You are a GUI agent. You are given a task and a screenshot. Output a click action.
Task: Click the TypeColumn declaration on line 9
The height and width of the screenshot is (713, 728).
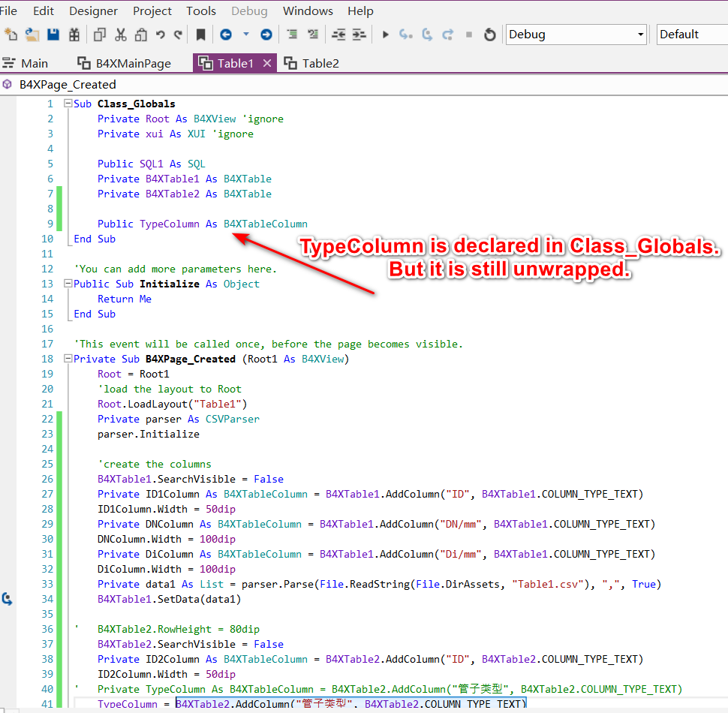pos(169,224)
